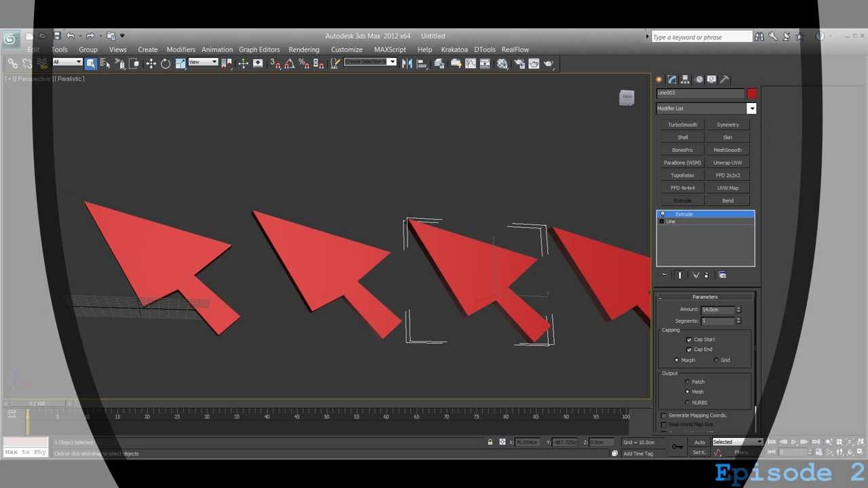The width and height of the screenshot is (868, 488).
Task: Open Render Setup icon
Action: (x=519, y=63)
